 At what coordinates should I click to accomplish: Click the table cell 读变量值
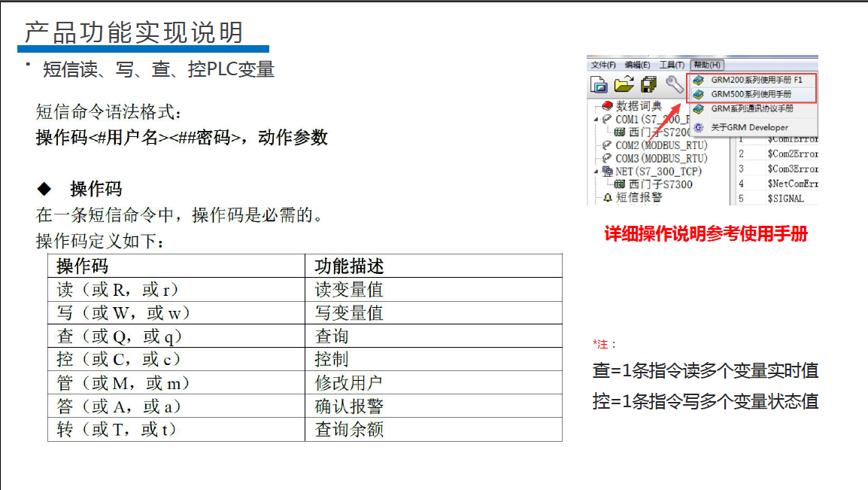point(433,290)
